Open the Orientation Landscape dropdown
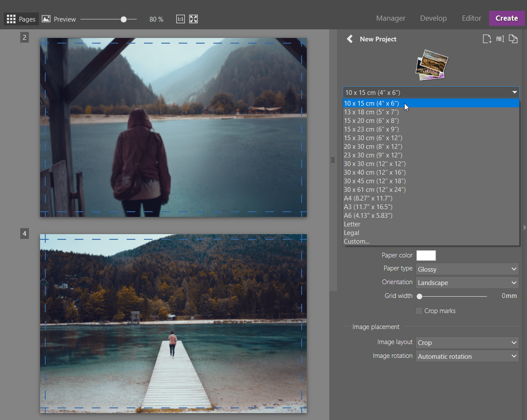This screenshot has height=420, width=527. tap(467, 283)
